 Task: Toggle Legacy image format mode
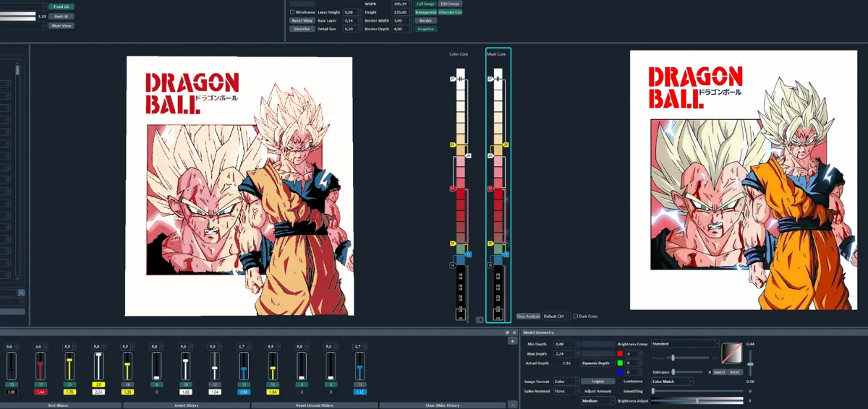click(x=598, y=381)
